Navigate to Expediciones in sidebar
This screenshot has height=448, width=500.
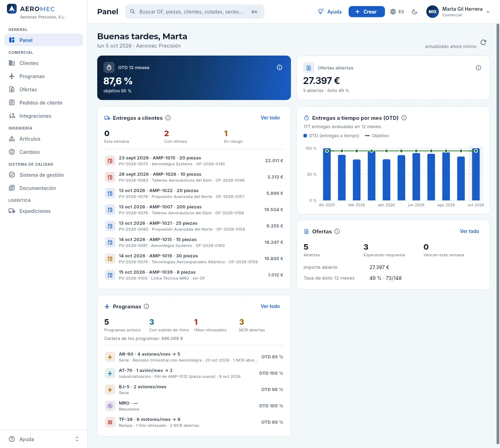pyautogui.click(x=44, y=211)
